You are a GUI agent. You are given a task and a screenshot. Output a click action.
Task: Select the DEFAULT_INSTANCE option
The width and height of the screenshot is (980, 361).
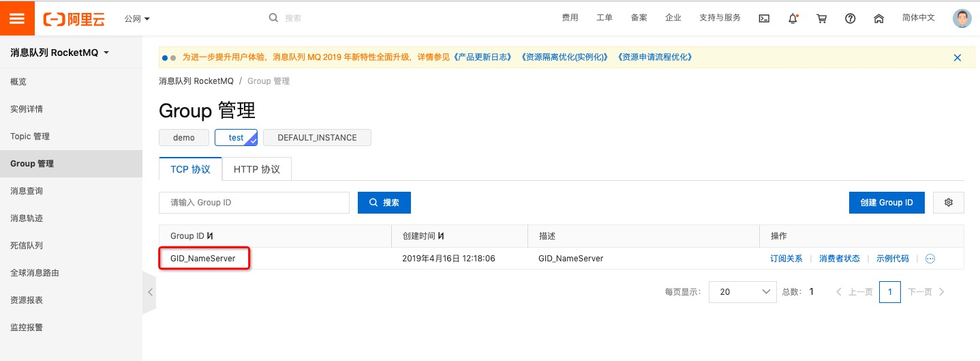(317, 137)
